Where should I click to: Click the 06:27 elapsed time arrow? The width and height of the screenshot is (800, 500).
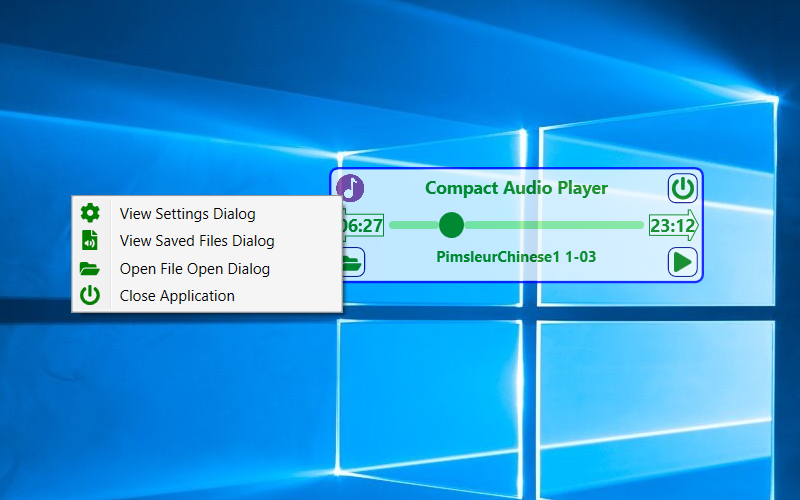(x=363, y=225)
